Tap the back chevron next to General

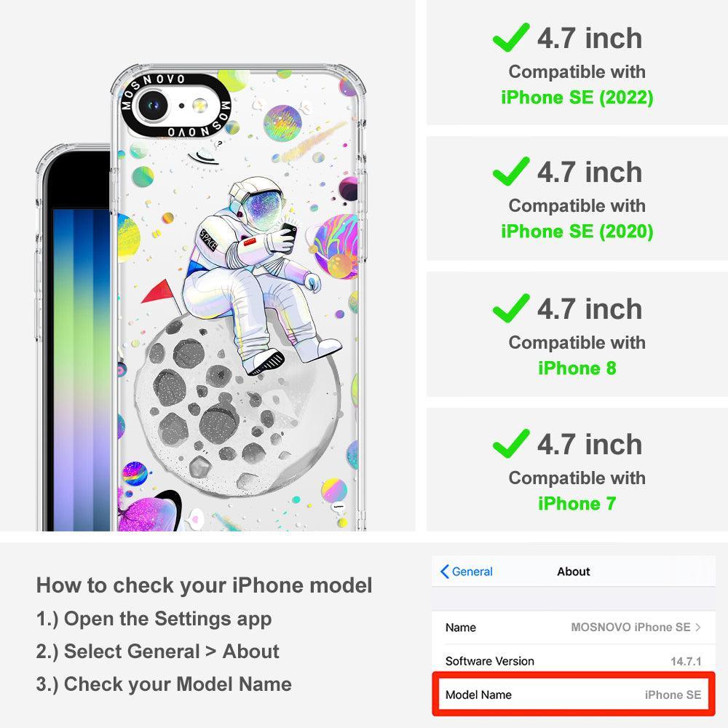444,571
